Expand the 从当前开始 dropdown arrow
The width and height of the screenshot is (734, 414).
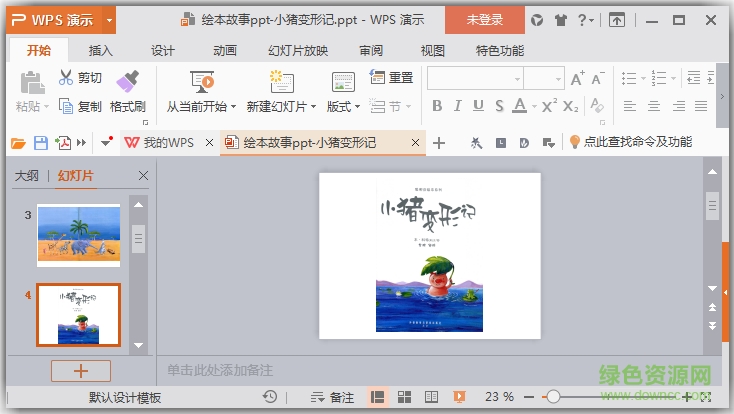pos(233,107)
